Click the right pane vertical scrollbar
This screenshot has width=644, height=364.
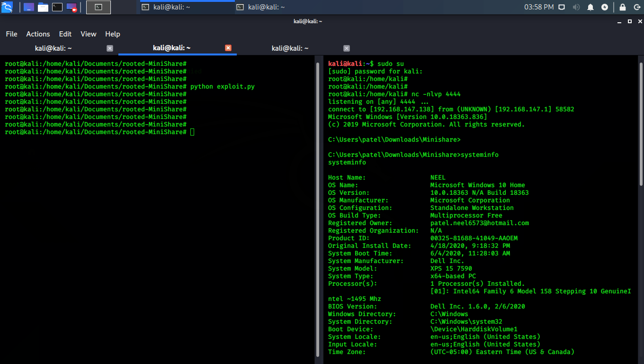click(x=641, y=124)
